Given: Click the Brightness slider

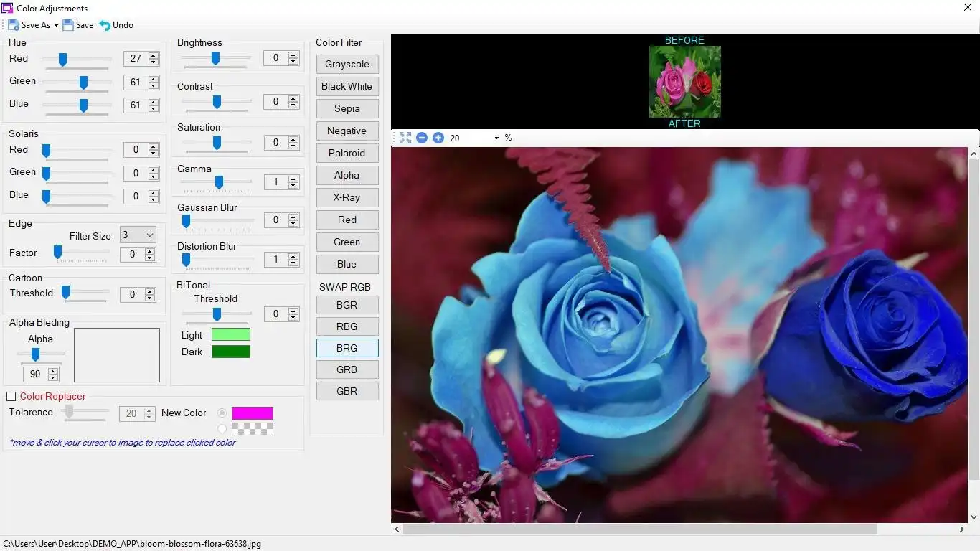Looking at the screenshot, I should [216, 58].
